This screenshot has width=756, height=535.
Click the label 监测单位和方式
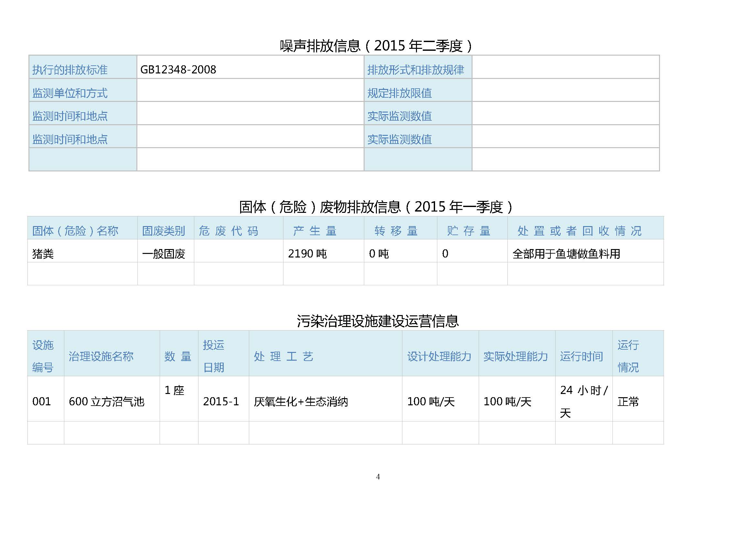click(70, 93)
